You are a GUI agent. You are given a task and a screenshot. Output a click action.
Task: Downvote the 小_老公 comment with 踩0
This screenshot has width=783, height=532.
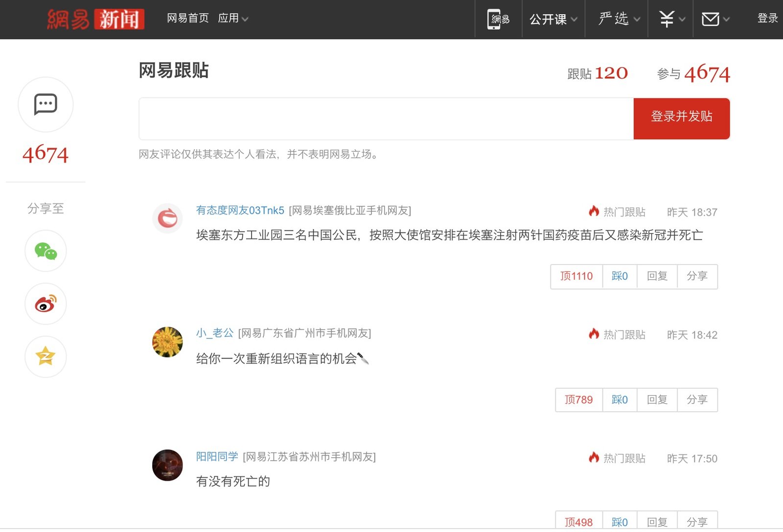coord(620,400)
